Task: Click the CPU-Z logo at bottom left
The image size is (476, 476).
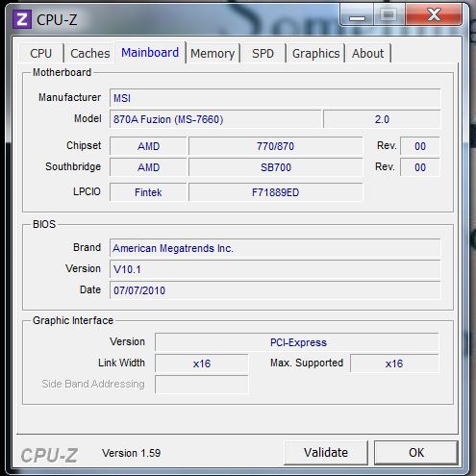Action: (49, 455)
